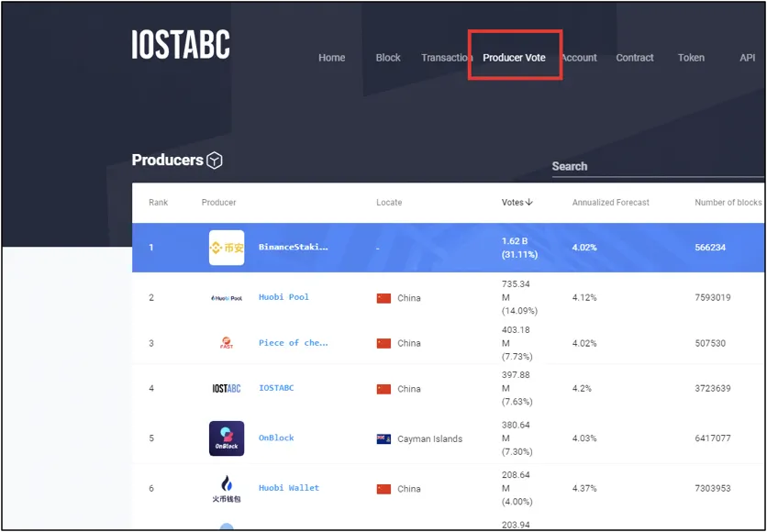Click block count 566234
This screenshot has width=767, height=532.
(x=710, y=248)
